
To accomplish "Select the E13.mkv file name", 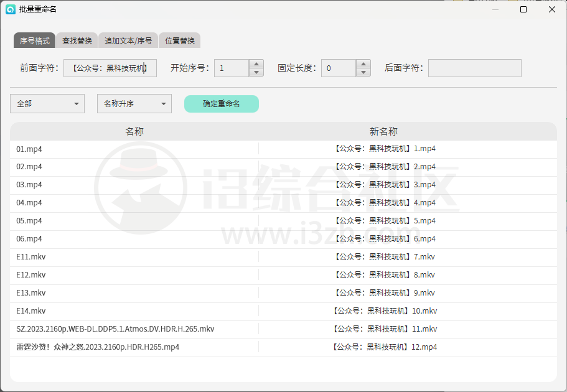I will pos(31,293).
